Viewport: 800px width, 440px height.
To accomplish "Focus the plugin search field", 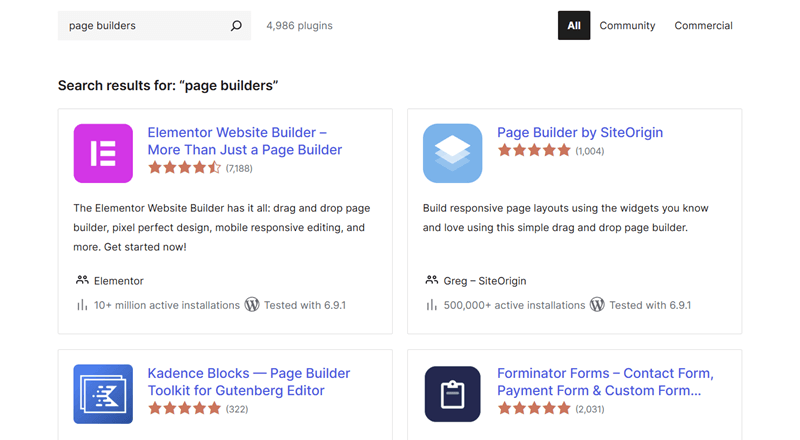I will click(x=154, y=26).
